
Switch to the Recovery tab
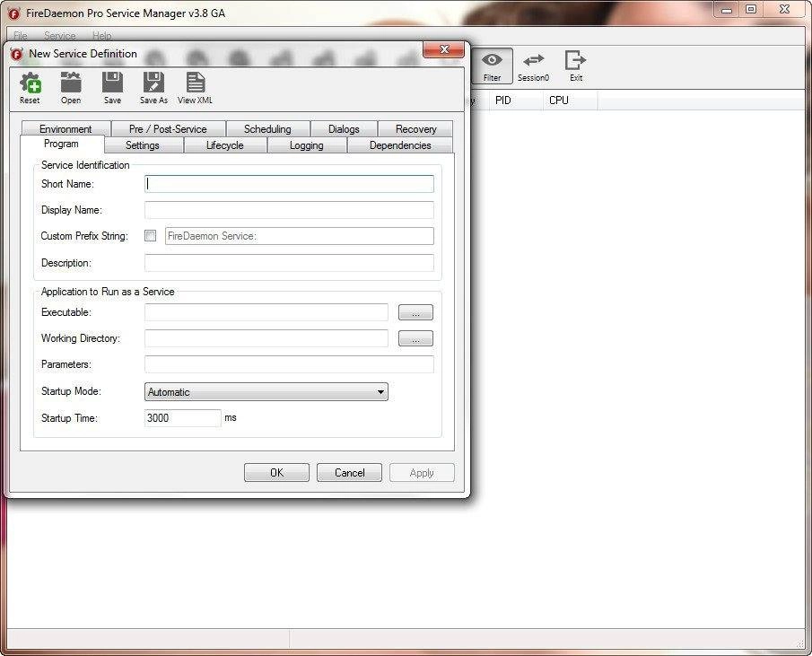pos(415,128)
